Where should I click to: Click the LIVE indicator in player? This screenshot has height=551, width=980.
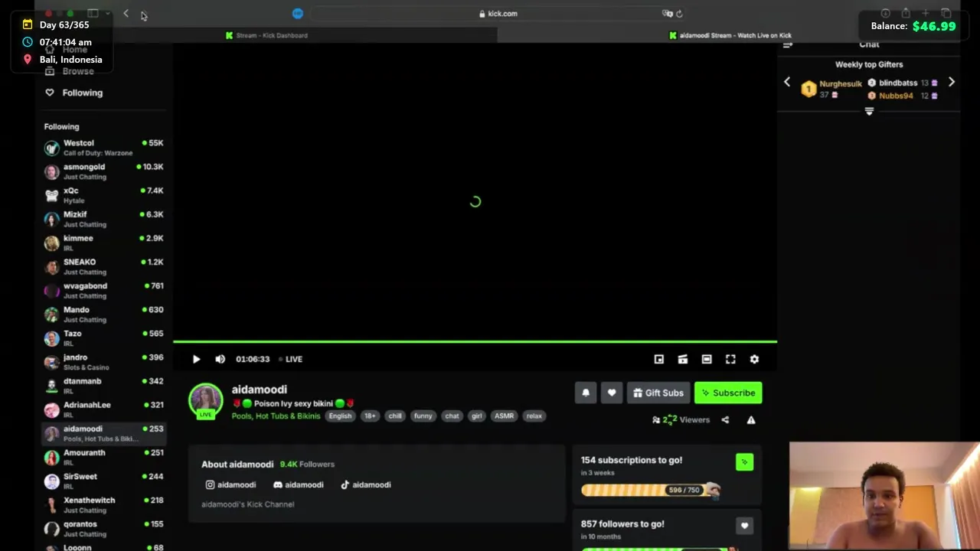[290, 359]
